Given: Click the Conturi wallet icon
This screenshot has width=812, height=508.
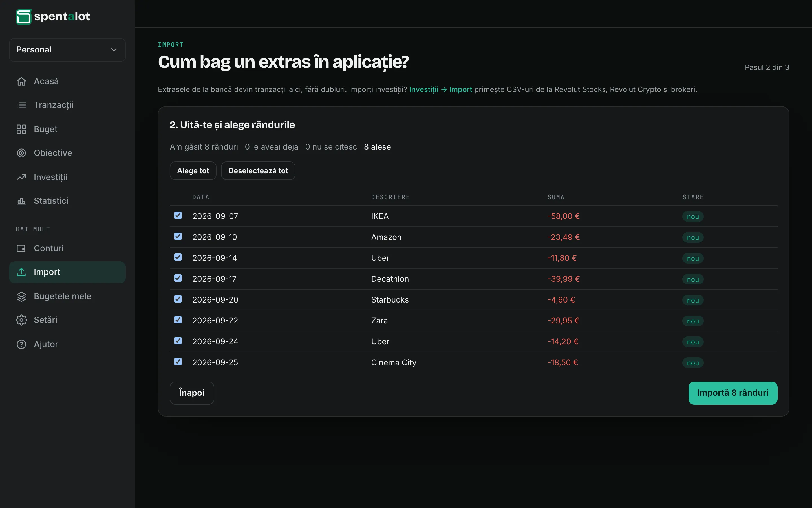Looking at the screenshot, I should [x=21, y=248].
